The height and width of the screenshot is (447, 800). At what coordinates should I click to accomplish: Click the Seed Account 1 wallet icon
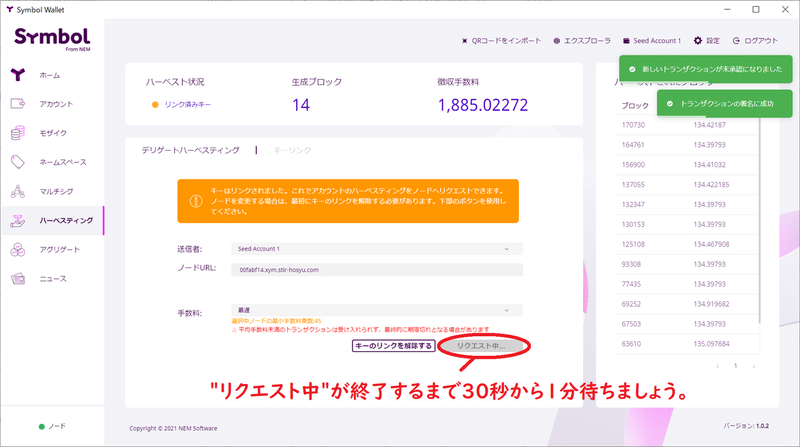tap(626, 41)
